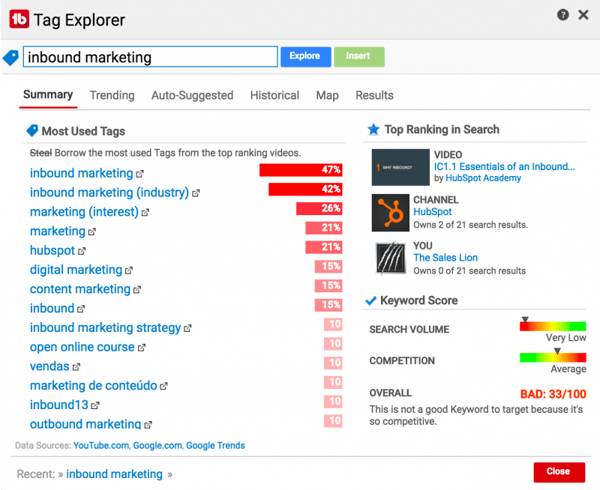Select the inbound marketing (industry) tag link
600x490 pixels.
click(x=109, y=192)
